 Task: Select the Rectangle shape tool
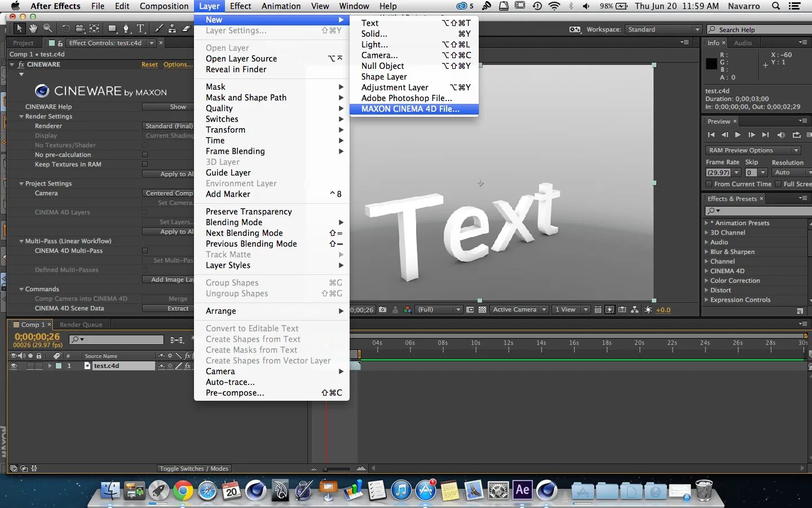coord(113,29)
